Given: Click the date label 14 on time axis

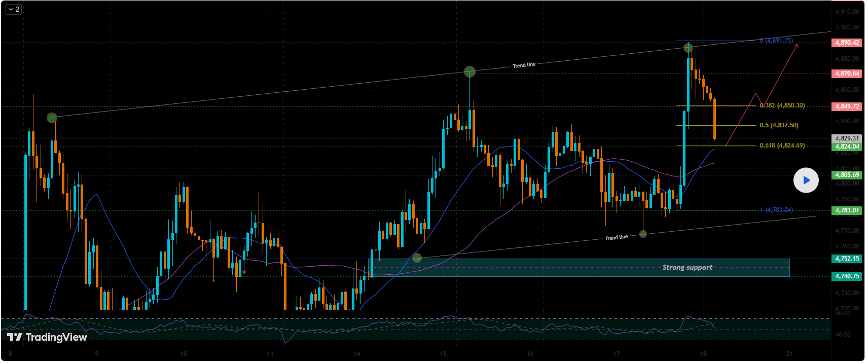Looking at the screenshot, I should click(x=357, y=354).
